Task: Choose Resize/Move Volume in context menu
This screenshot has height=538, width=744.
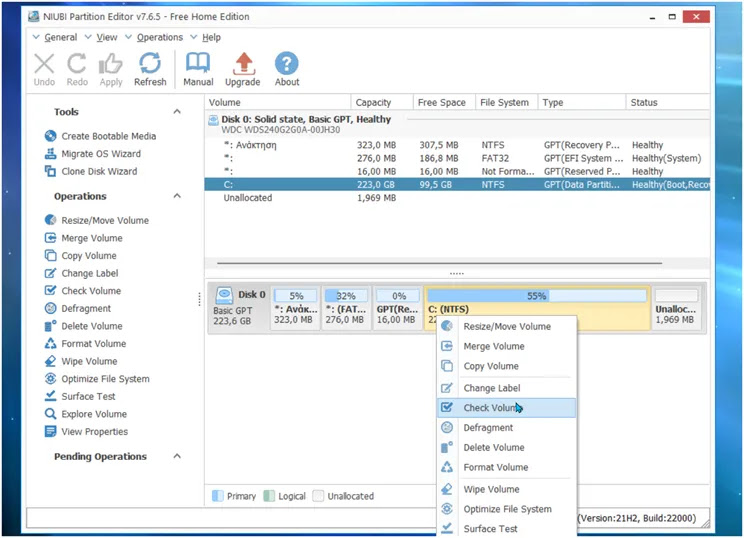Action: point(507,326)
